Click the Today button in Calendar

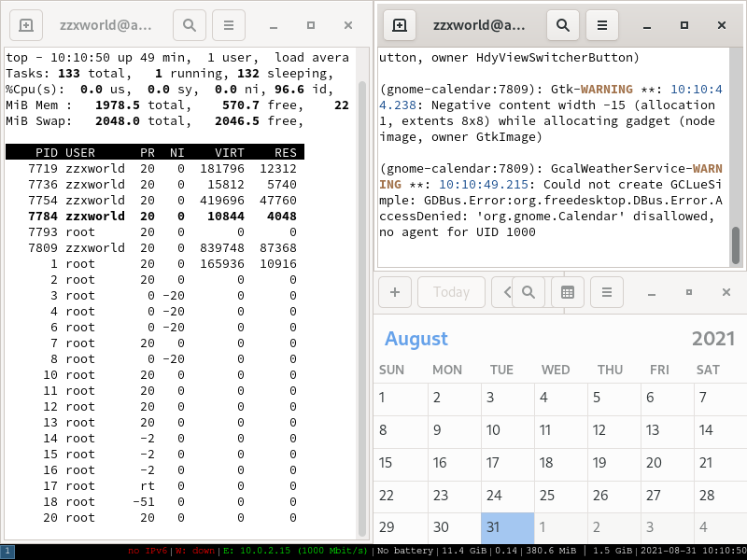pos(451,292)
